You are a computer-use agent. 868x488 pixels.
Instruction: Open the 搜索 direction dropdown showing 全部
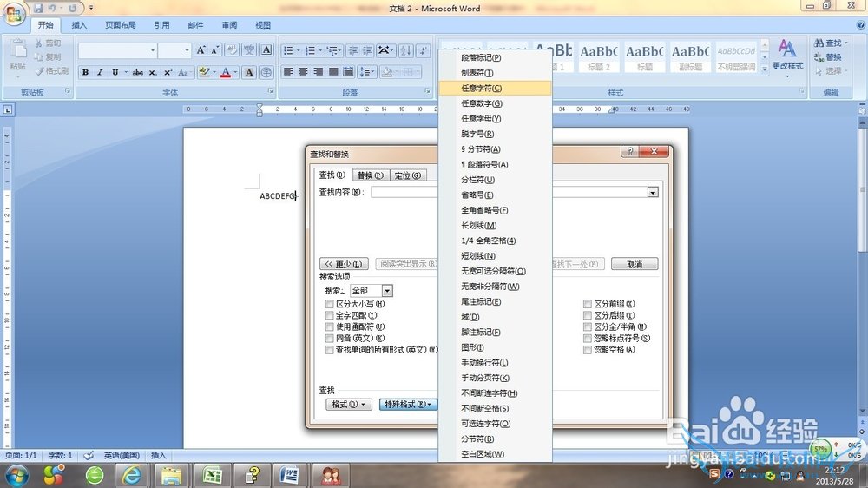pyautogui.click(x=387, y=291)
